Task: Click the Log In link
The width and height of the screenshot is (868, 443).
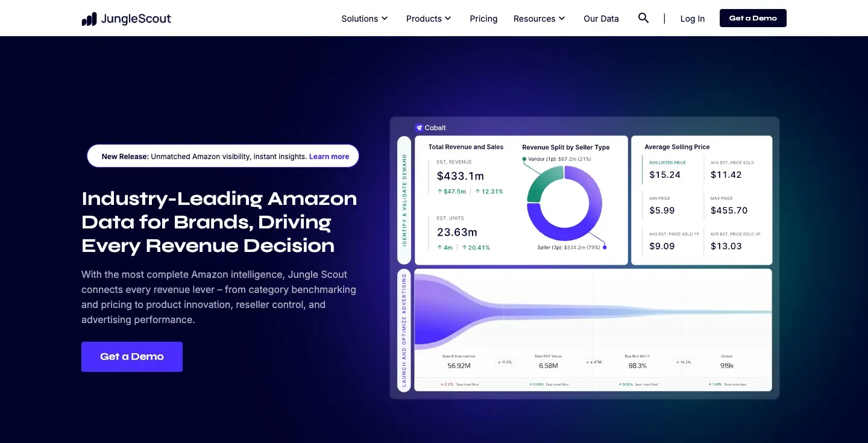Action: click(692, 19)
